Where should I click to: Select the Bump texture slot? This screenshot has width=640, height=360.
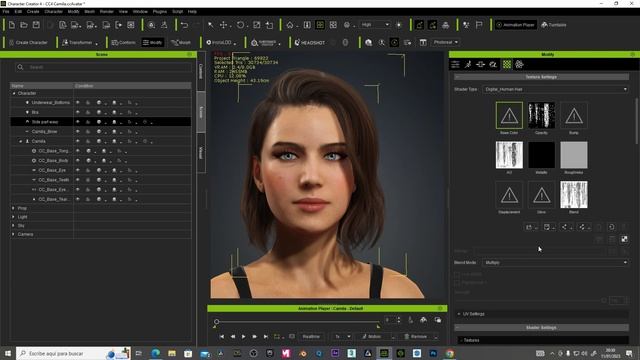click(573, 116)
